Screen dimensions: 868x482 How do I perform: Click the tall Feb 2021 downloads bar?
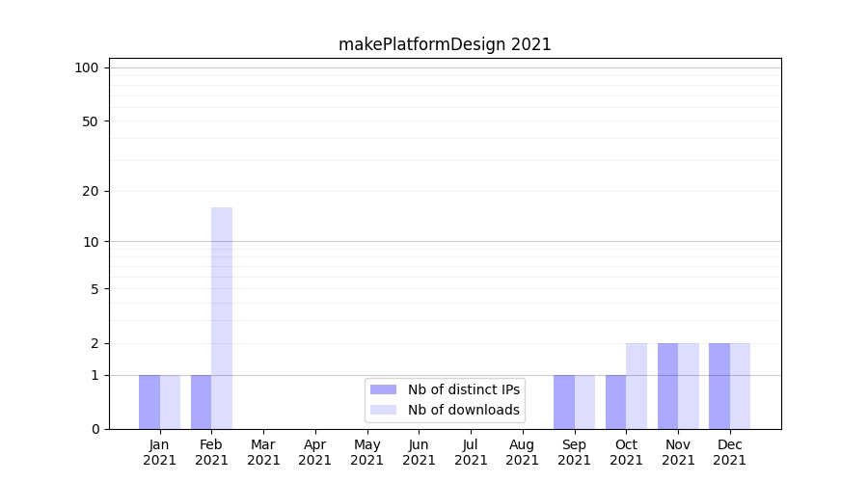[222, 318]
